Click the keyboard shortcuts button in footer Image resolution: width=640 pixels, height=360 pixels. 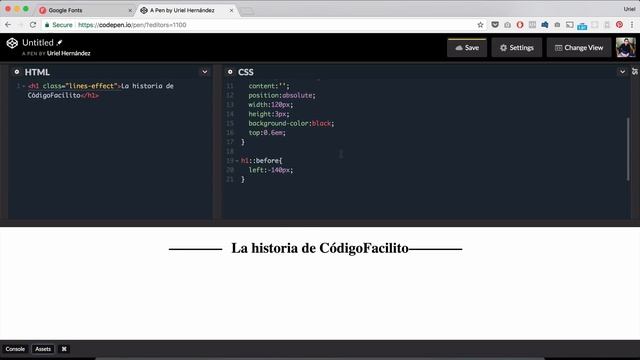64,349
